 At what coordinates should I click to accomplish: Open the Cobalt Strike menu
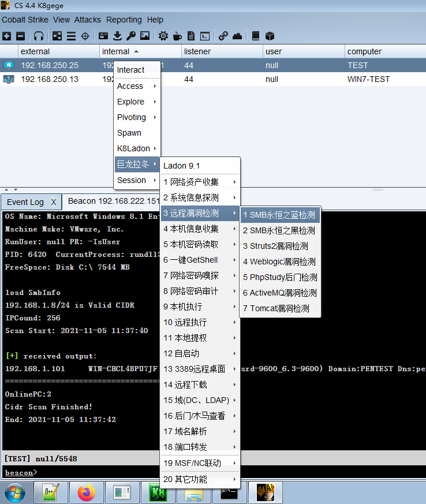click(25, 20)
